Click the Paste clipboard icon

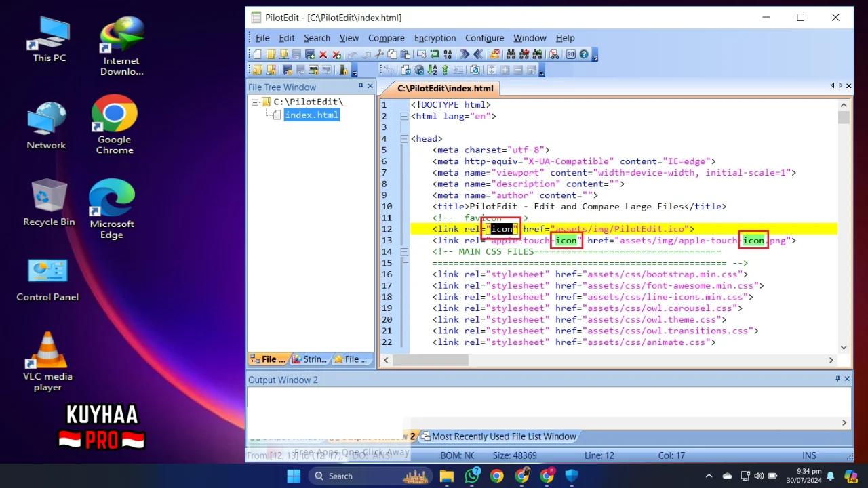coord(405,54)
